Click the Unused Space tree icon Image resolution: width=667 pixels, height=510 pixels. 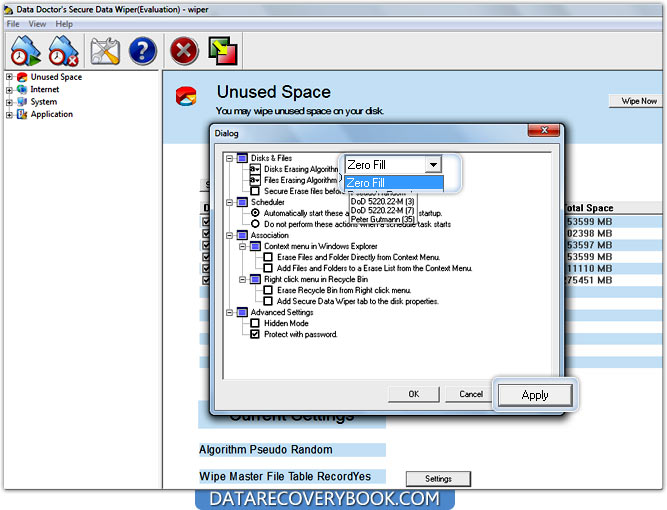tap(22, 77)
